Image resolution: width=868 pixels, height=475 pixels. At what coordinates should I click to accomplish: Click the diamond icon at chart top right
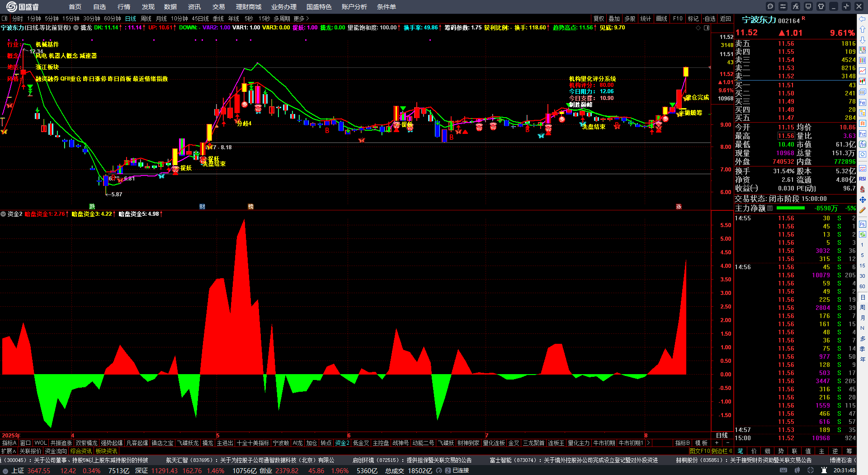coord(698,28)
